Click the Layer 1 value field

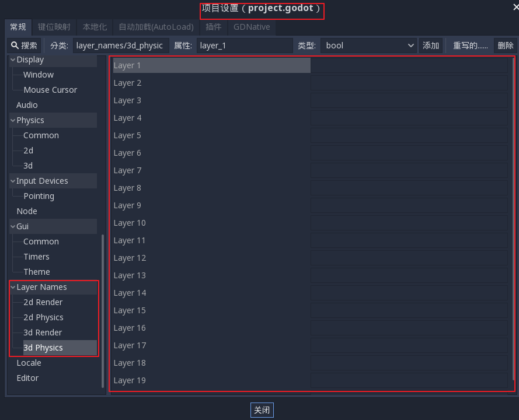[x=409, y=65]
